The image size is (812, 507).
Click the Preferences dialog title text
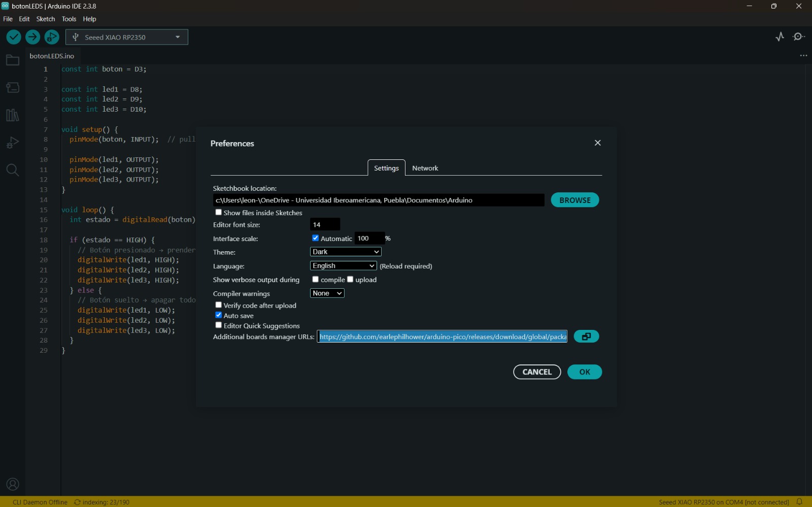(232, 144)
